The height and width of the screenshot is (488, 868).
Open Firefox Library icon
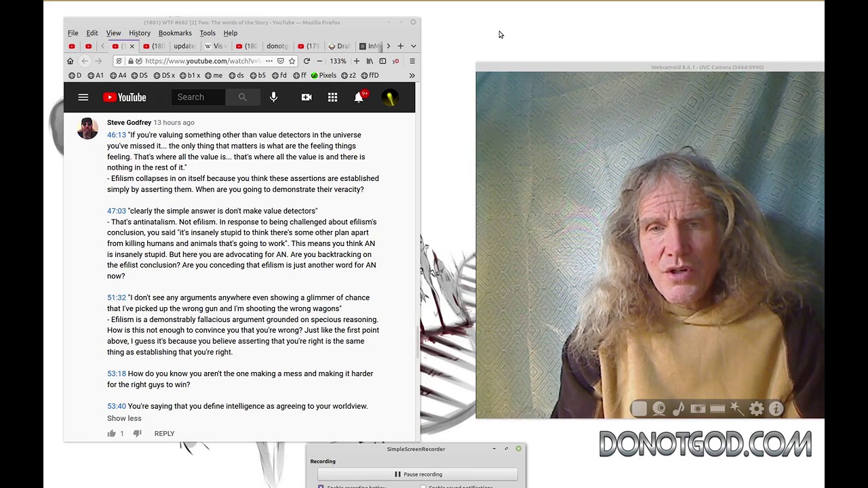click(370, 61)
